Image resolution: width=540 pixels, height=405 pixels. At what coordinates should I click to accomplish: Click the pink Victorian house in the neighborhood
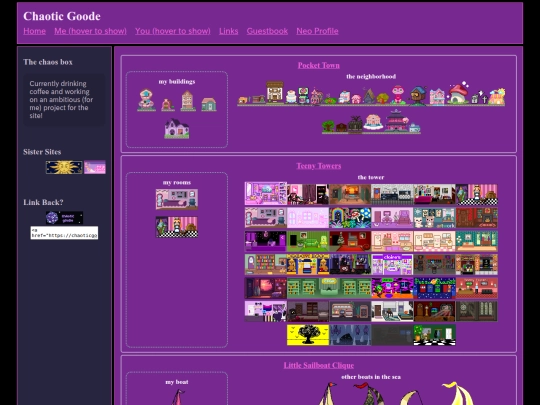tap(437, 96)
